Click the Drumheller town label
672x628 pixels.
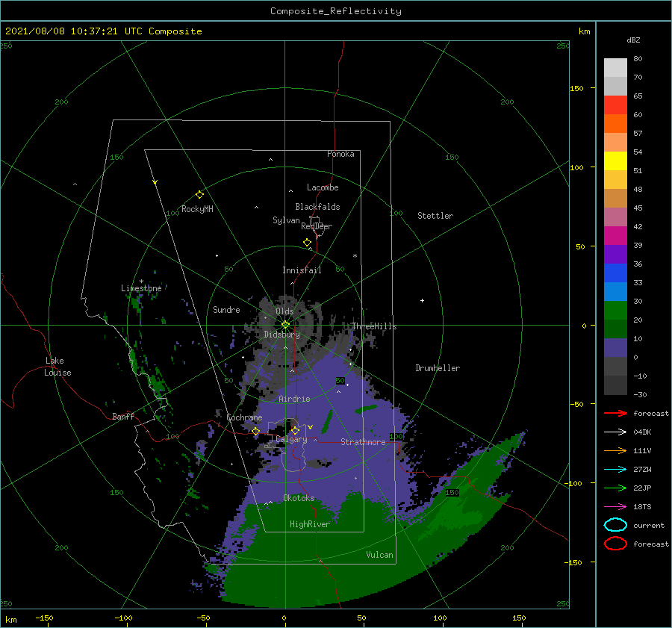click(x=438, y=368)
